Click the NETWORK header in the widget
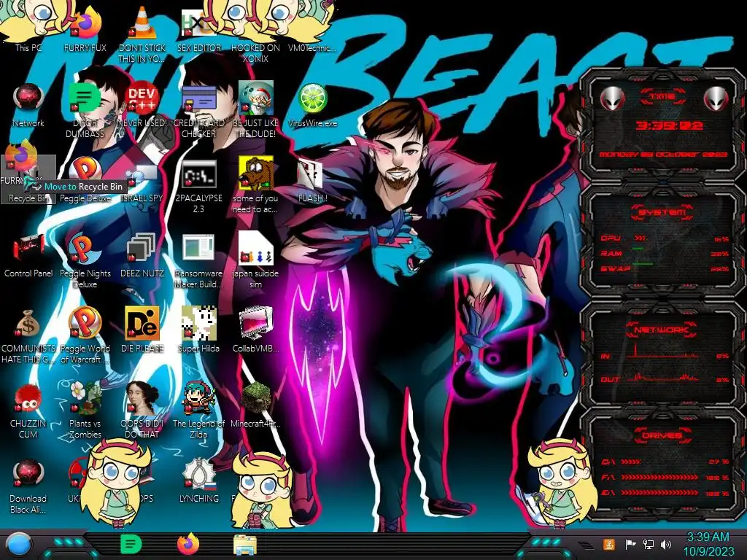The width and height of the screenshot is (747, 560). [x=662, y=330]
